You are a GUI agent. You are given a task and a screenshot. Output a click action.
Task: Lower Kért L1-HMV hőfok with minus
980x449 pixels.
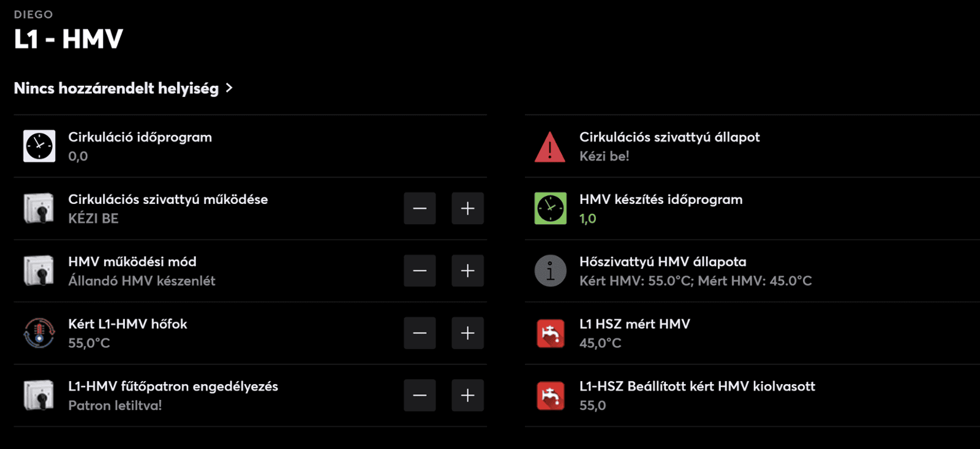pos(420,333)
